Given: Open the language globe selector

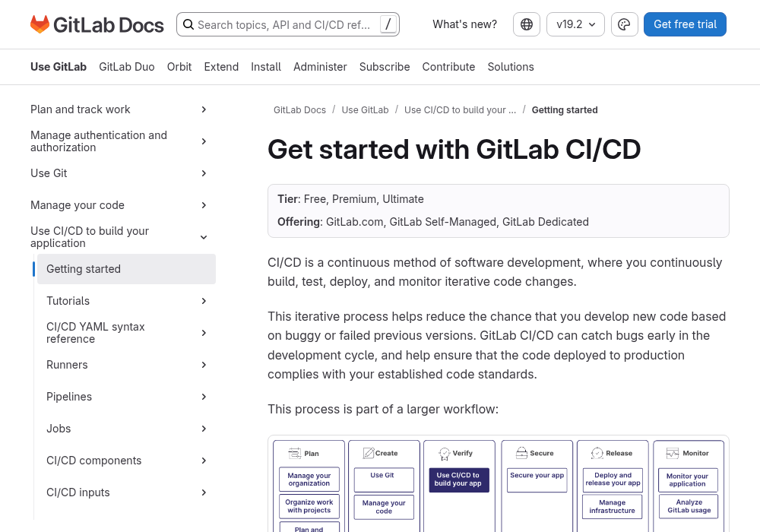Looking at the screenshot, I should coord(527,24).
